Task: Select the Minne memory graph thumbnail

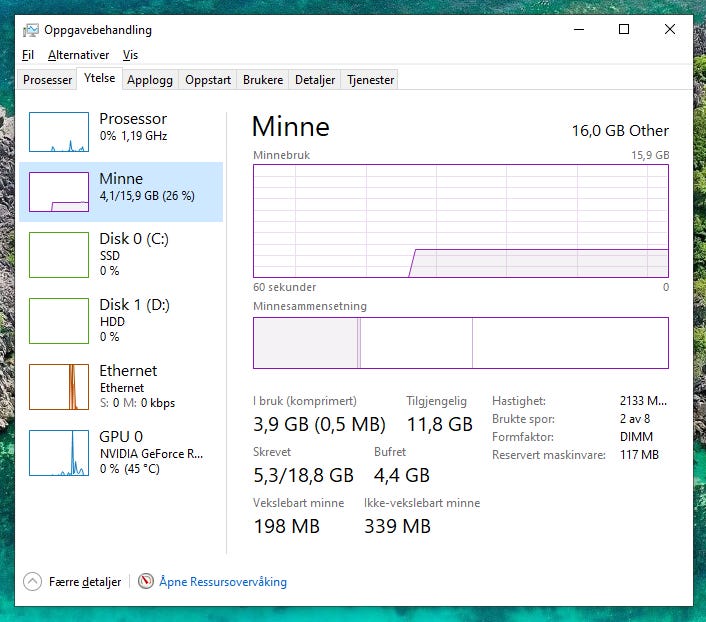Action: click(x=59, y=192)
